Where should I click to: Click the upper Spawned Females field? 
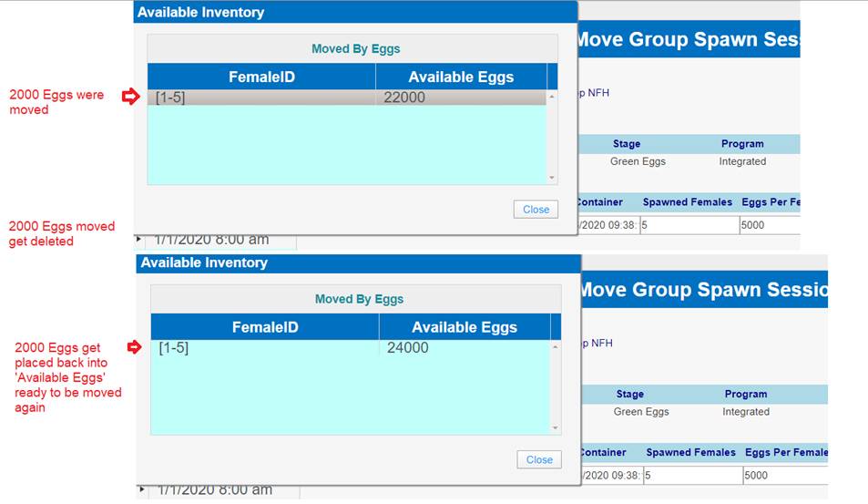pos(689,225)
